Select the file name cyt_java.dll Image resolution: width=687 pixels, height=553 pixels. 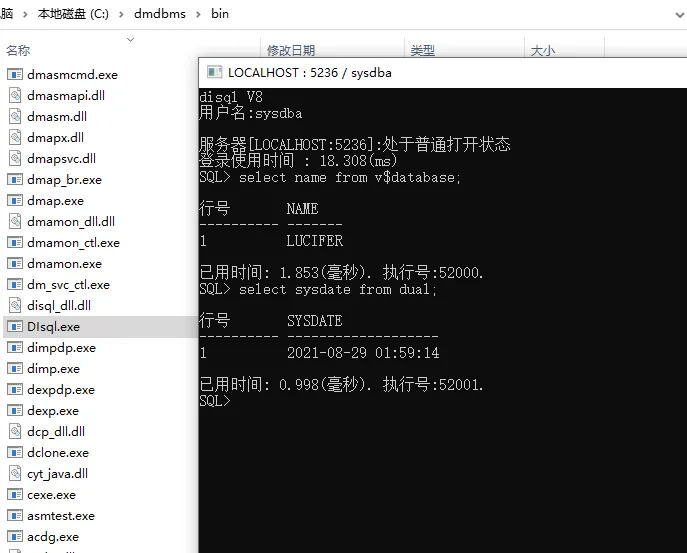coord(57,473)
